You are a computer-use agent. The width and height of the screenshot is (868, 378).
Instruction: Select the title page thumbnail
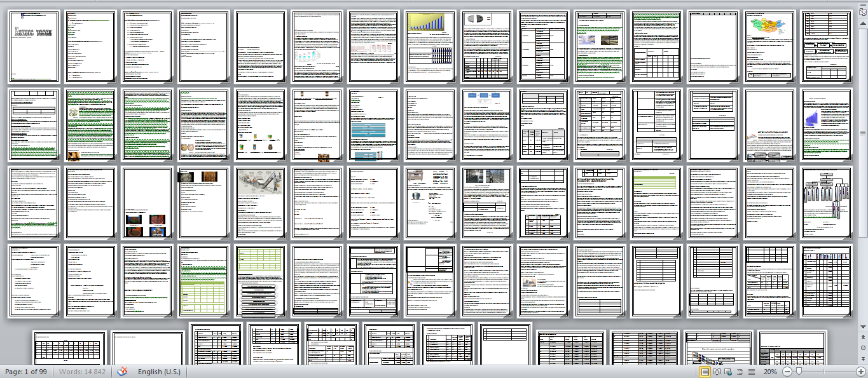point(34,46)
